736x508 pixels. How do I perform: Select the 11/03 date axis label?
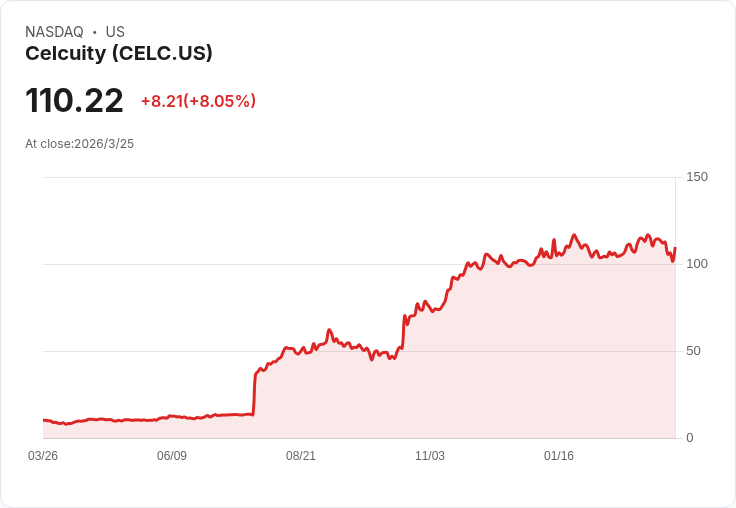click(x=429, y=456)
